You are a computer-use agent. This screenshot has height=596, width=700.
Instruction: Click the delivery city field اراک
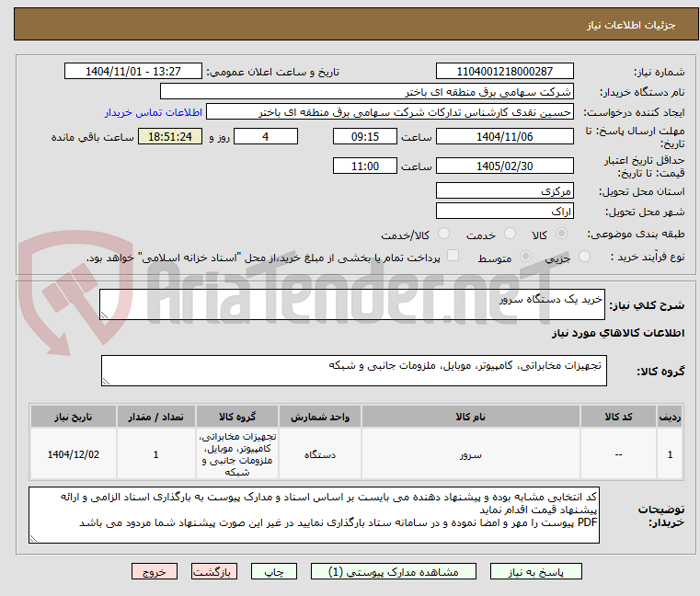coord(504,212)
